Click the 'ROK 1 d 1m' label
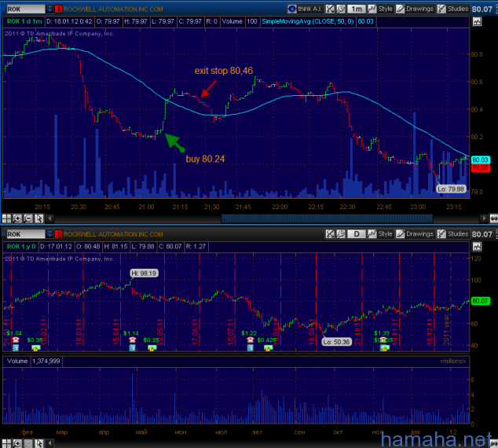This screenshot has width=498, height=448. pos(24,21)
